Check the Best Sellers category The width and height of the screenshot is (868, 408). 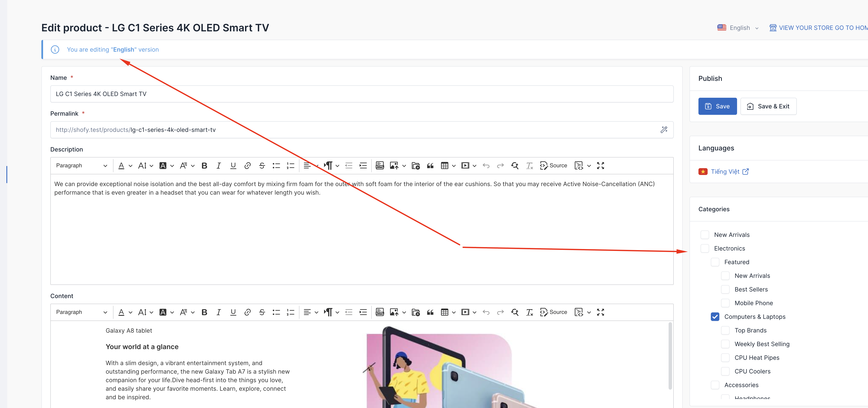point(725,289)
